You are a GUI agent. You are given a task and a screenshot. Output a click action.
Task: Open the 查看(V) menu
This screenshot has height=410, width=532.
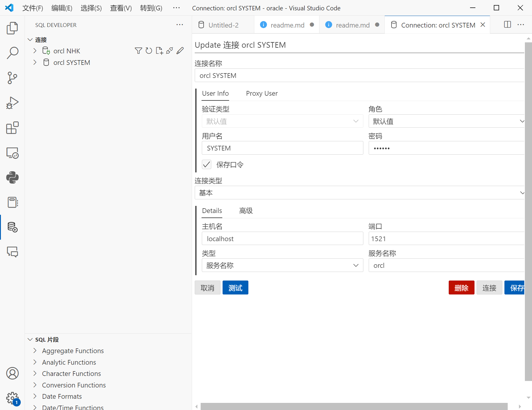(121, 8)
